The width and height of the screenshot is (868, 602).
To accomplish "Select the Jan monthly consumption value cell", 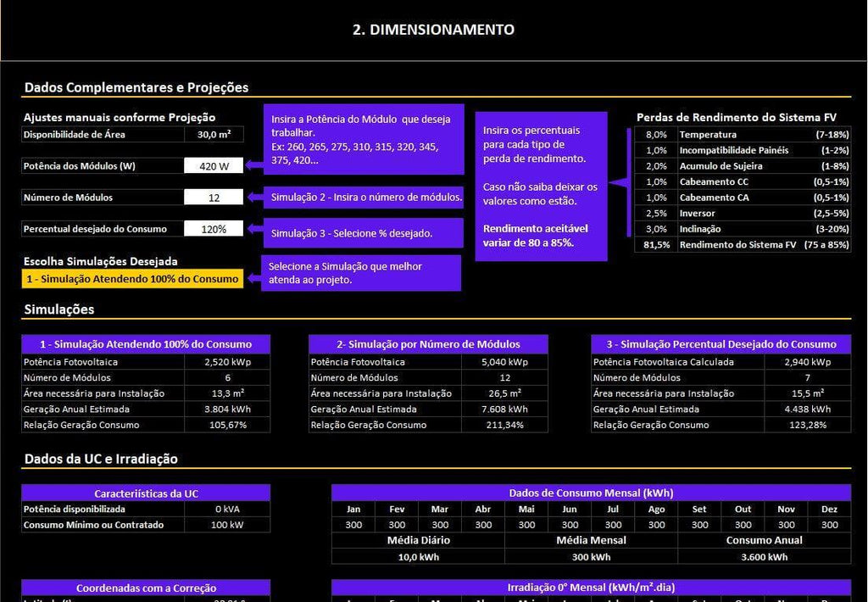I will point(353,525).
